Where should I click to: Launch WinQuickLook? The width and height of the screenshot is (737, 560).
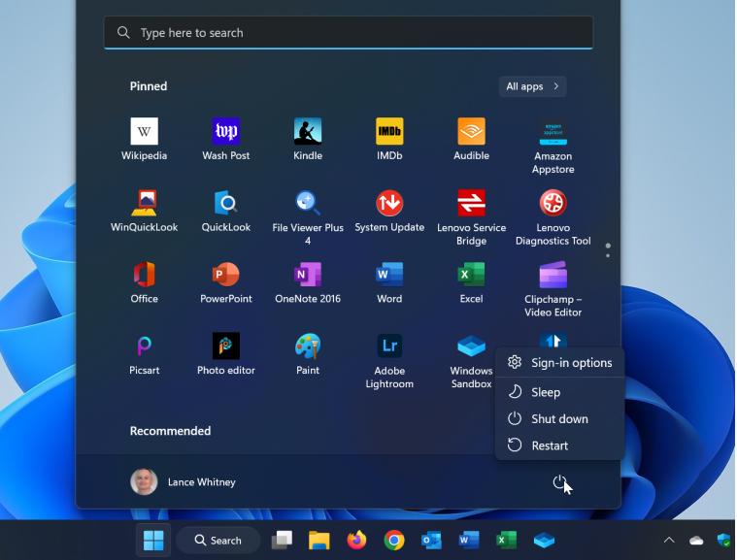[x=144, y=211]
